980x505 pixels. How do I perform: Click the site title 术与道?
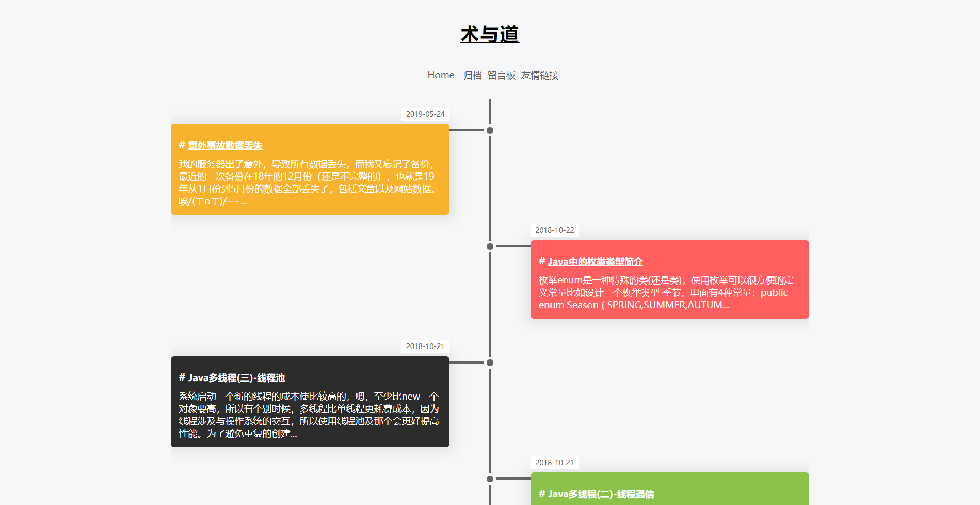490,34
